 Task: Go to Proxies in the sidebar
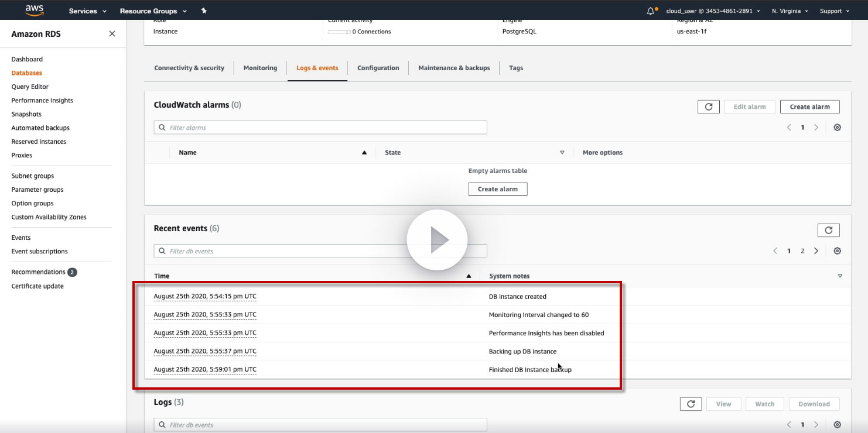pyautogui.click(x=22, y=155)
